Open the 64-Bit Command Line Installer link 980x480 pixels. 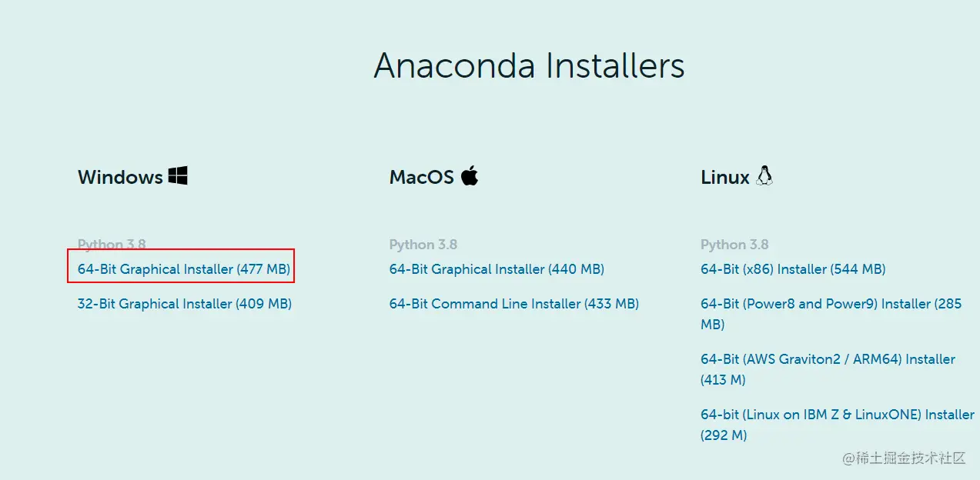pyautogui.click(x=514, y=304)
